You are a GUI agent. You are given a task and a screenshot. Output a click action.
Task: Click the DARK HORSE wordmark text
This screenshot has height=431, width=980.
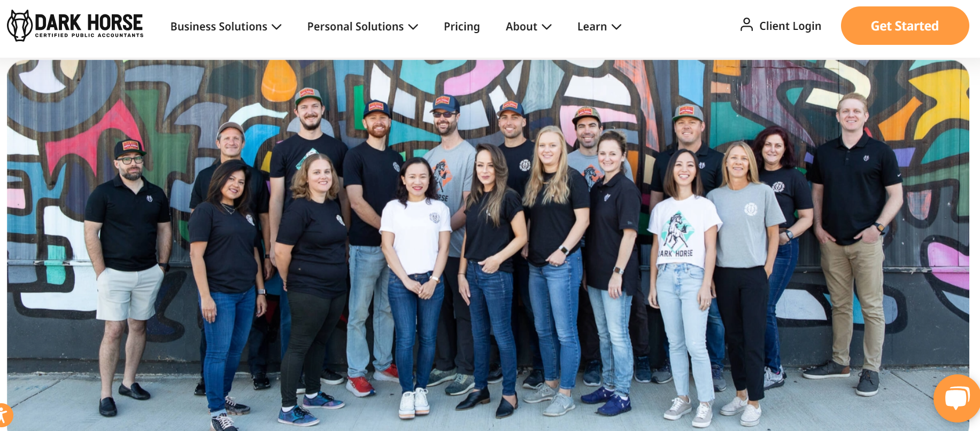coord(89,22)
